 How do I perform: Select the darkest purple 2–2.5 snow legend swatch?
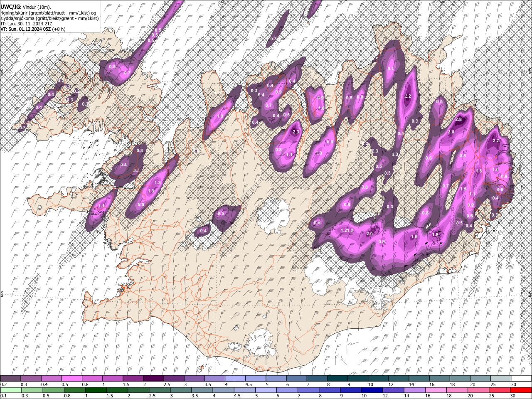pyautogui.click(x=153, y=379)
